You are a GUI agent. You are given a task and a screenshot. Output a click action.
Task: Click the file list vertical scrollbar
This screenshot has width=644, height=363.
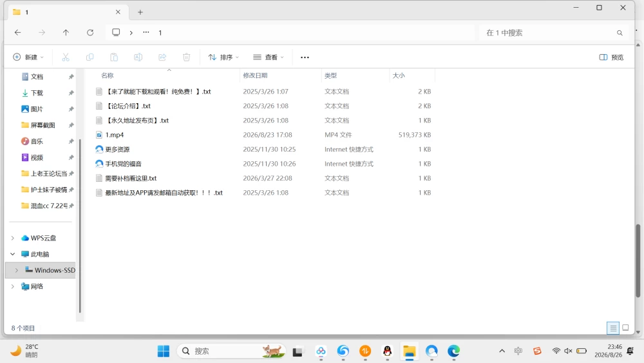[x=638, y=260]
